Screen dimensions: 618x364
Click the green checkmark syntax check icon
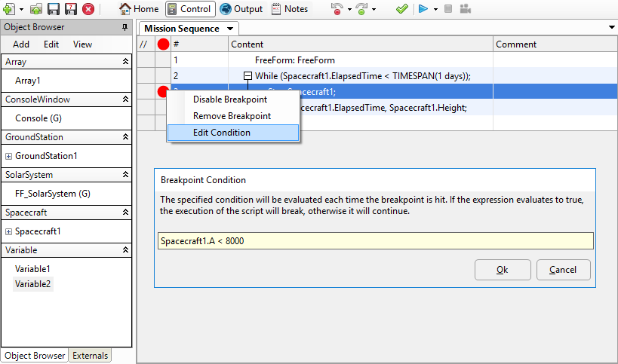click(x=401, y=8)
